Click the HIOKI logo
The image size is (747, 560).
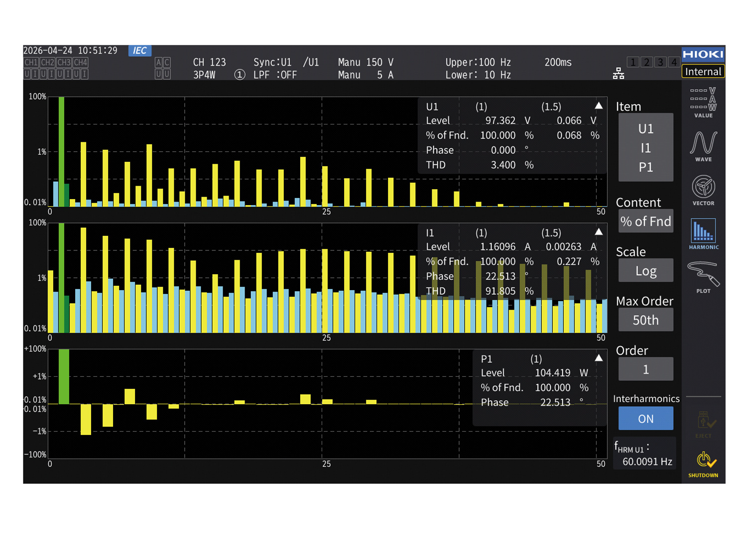[703, 54]
